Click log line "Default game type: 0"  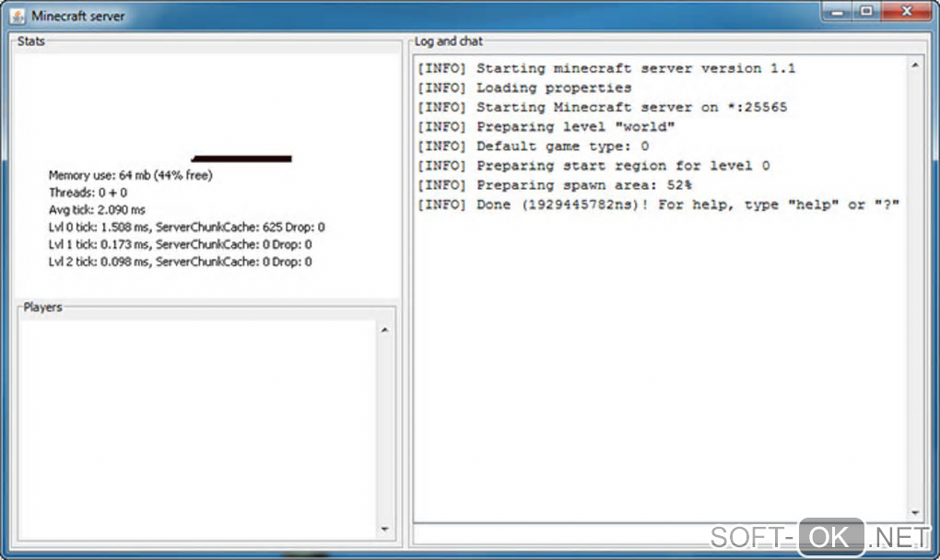click(x=534, y=146)
